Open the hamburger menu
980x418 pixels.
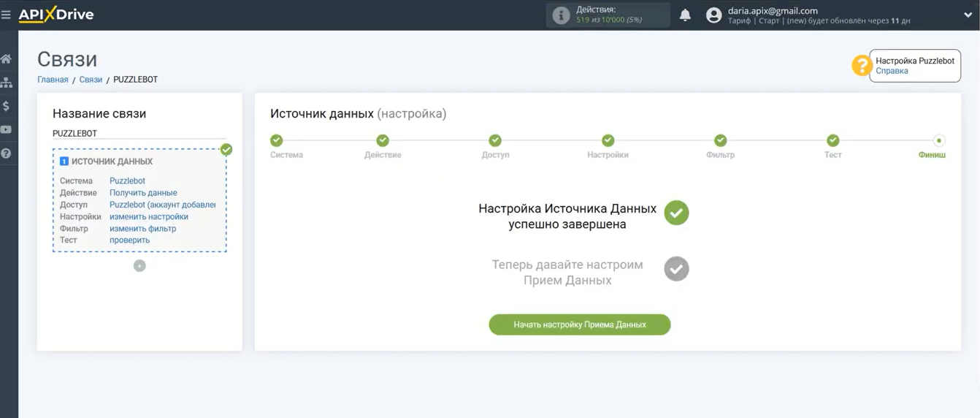pyautogui.click(x=6, y=15)
